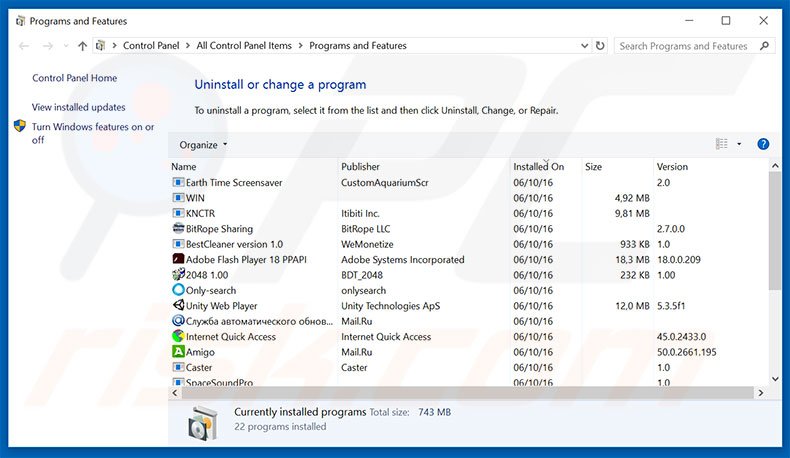Click the Only-search circle icon
Screen dimensions: 790x458
coord(178,290)
